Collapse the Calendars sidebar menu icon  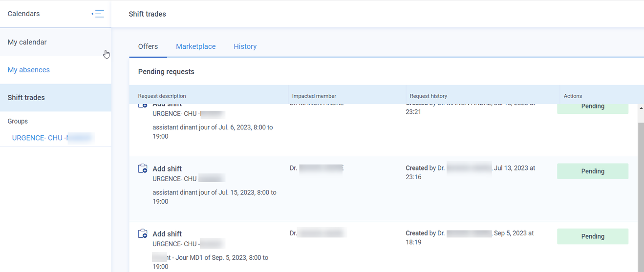point(98,14)
